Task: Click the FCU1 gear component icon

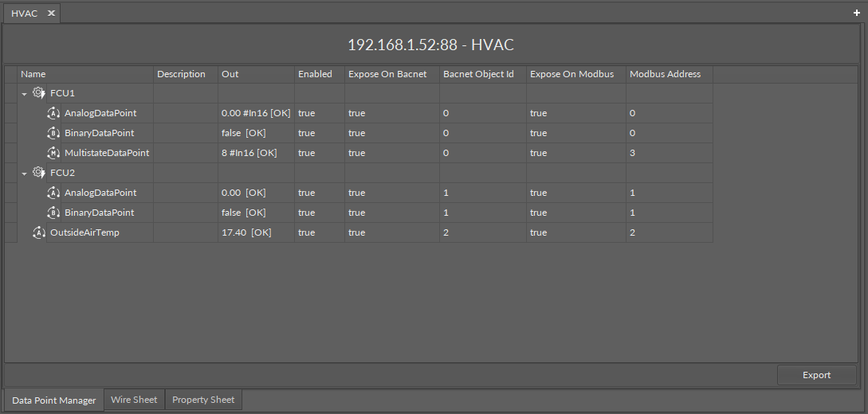Action: [38, 93]
